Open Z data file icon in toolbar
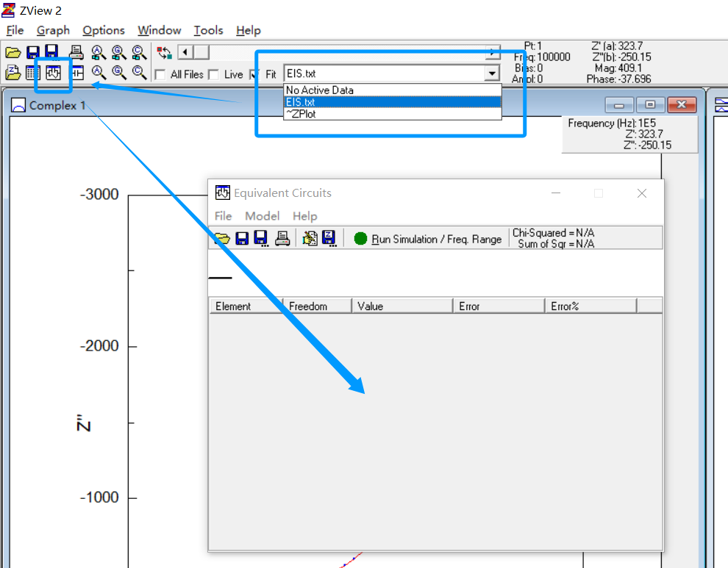 pyautogui.click(x=13, y=73)
